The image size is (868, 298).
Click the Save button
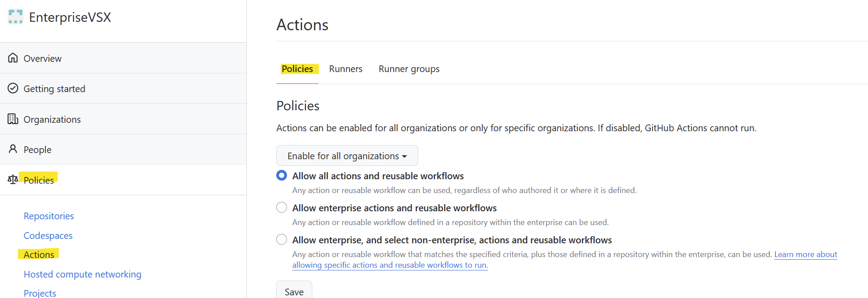coord(294,291)
